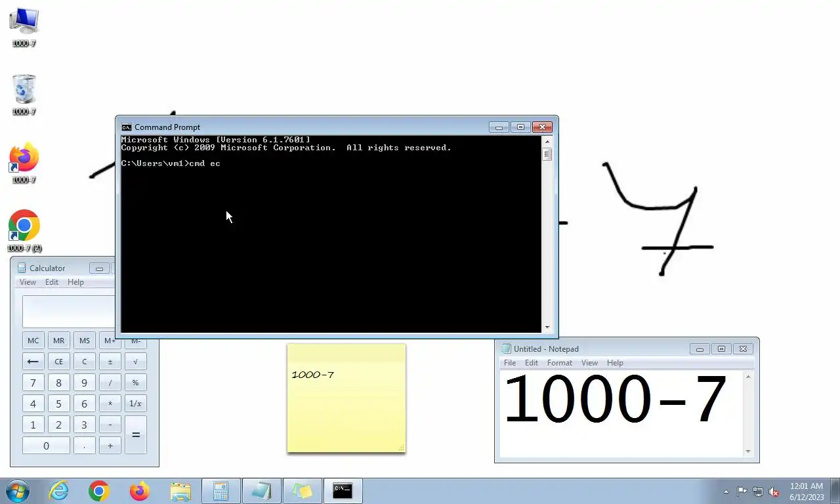This screenshot has height=504, width=840.
Task: Open Notepad title bar system icon
Action: tap(506, 348)
